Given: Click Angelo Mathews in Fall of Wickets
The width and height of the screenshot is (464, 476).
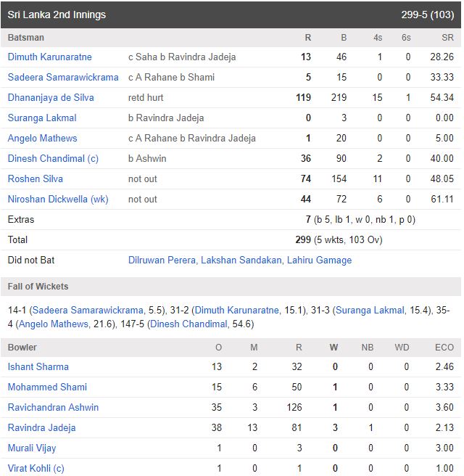Looking at the screenshot, I should (49, 324).
